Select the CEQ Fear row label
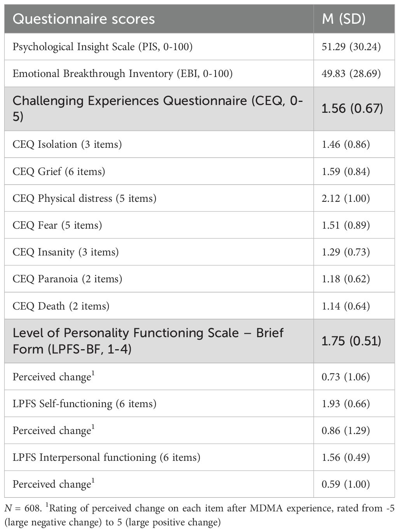This screenshot has width=399, height=532. pos(57,225)
